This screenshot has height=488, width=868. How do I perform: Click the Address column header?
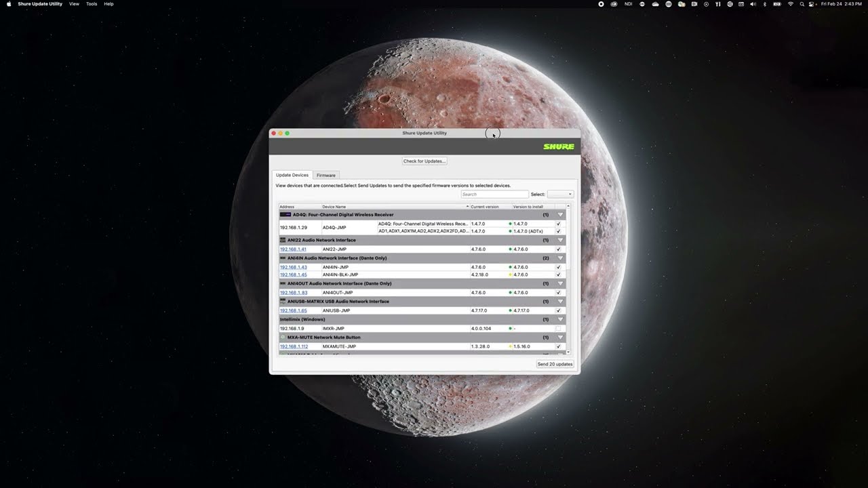pyautogui.click(x=300, y=207)
